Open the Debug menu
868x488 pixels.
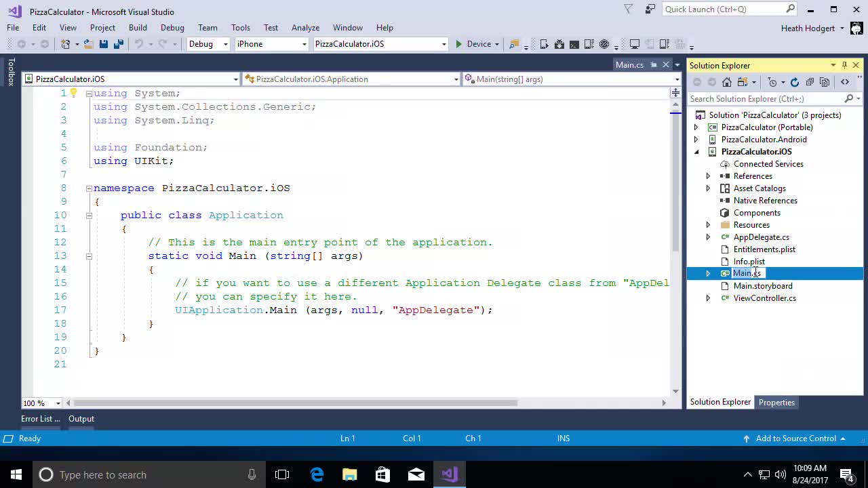coord(172,28)
